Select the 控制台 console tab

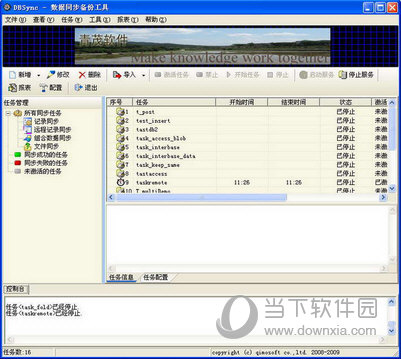(x=15, y=289)
